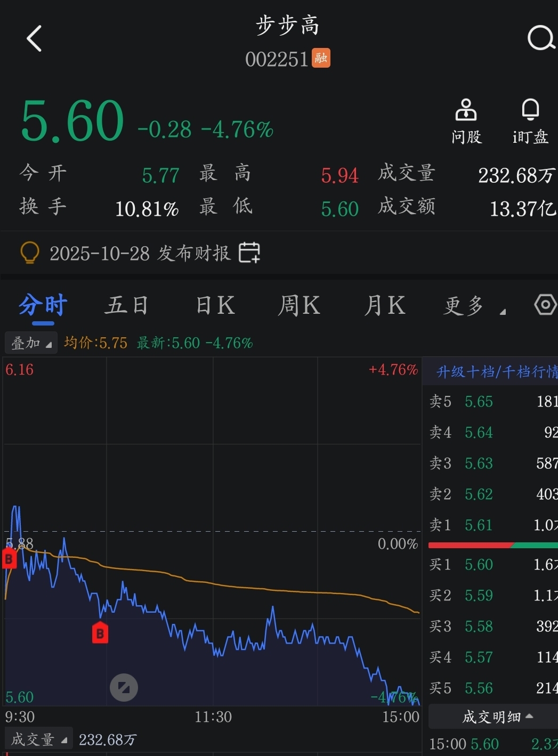Expand 成交明细 trade details
558x756 pixels.
(x=493, y=717)
